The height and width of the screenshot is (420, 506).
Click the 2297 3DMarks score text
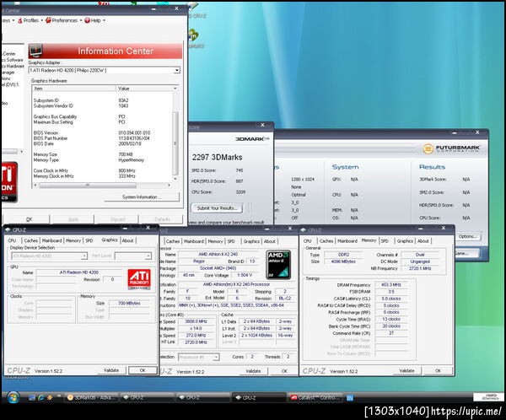click(x=217, y=157)
